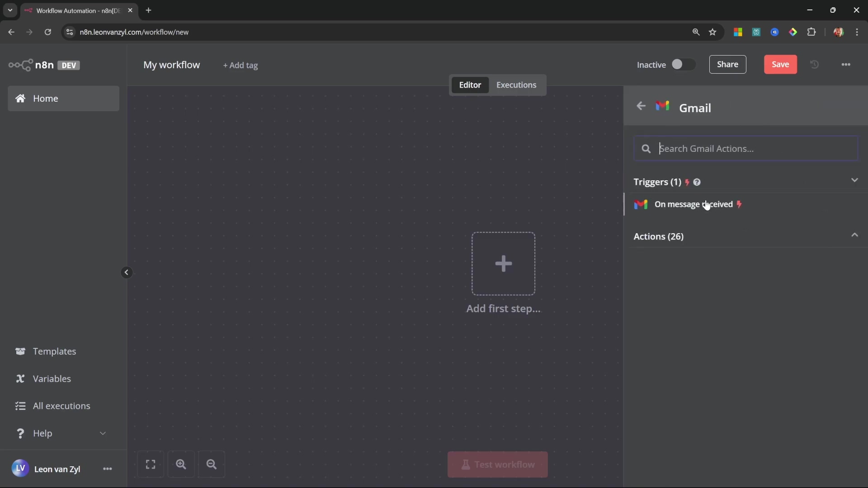Viewport: 868px width, 488px height.
Task: Click the back arrow beside Gmail
Action: coord(641,106)
